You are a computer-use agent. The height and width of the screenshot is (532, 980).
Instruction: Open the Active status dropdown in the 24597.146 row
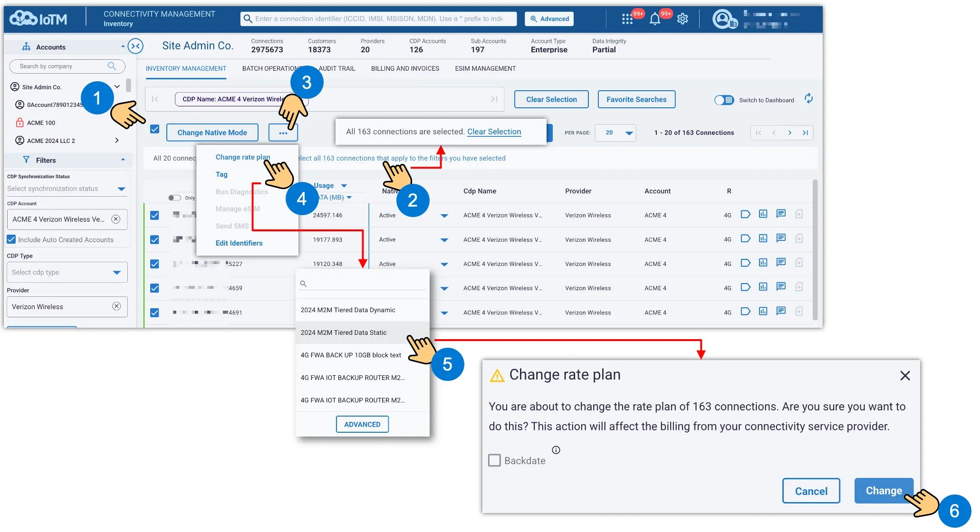(444, 216)
